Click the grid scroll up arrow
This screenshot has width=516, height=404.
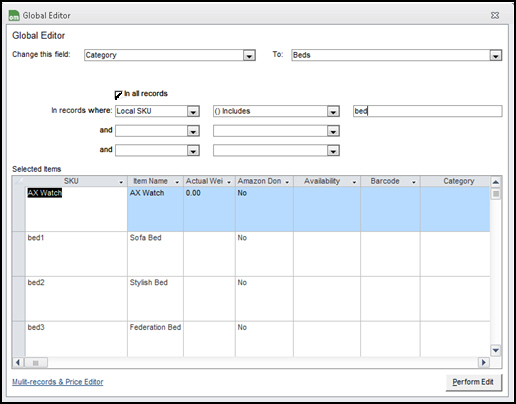tap(496, 182)
